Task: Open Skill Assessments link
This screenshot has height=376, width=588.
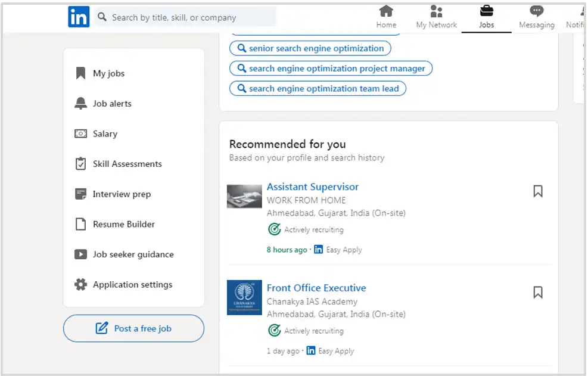Action: pyautogui.click(x=127, y=164)
